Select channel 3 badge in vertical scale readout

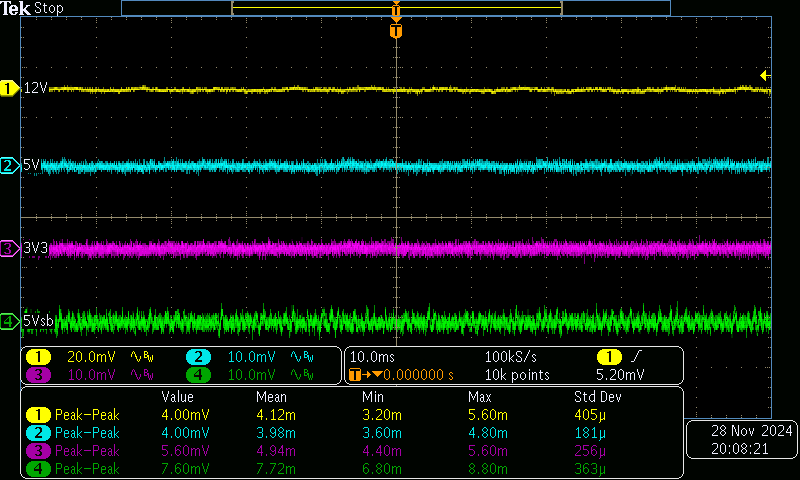pos(38,375)
